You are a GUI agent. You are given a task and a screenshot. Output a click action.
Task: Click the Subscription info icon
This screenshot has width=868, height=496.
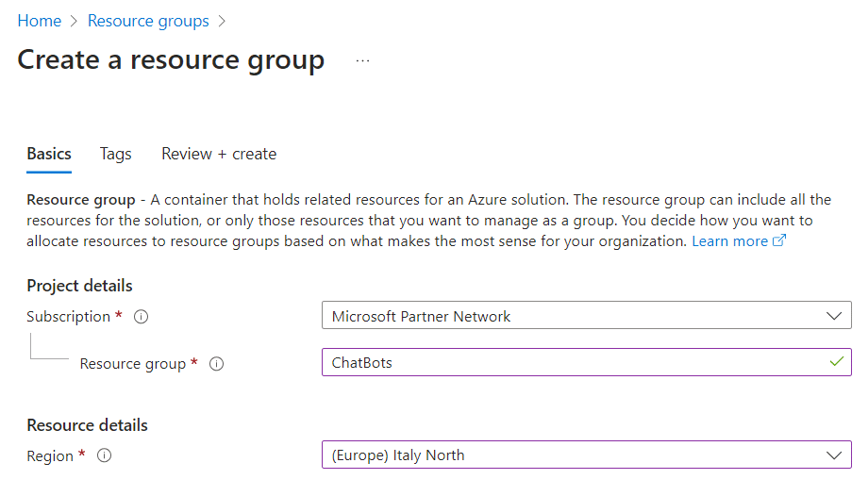click(x=142, y=317)
